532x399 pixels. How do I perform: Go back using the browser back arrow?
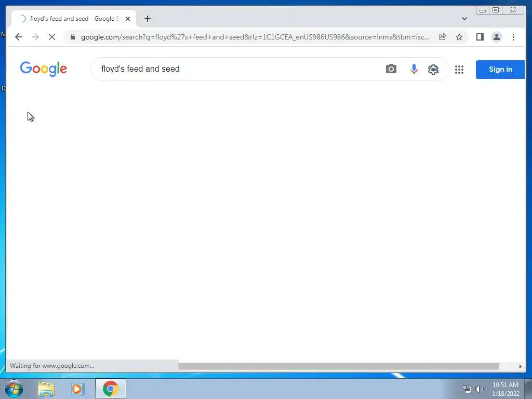tap(19, 37)
